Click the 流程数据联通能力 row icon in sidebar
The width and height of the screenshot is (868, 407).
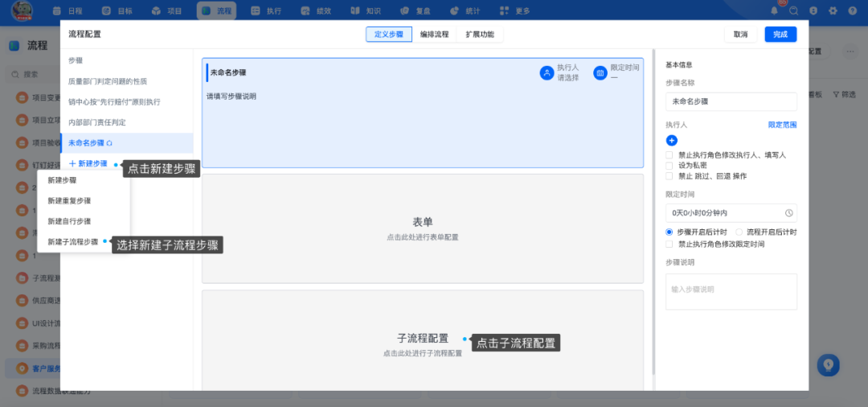pos(22,391)
